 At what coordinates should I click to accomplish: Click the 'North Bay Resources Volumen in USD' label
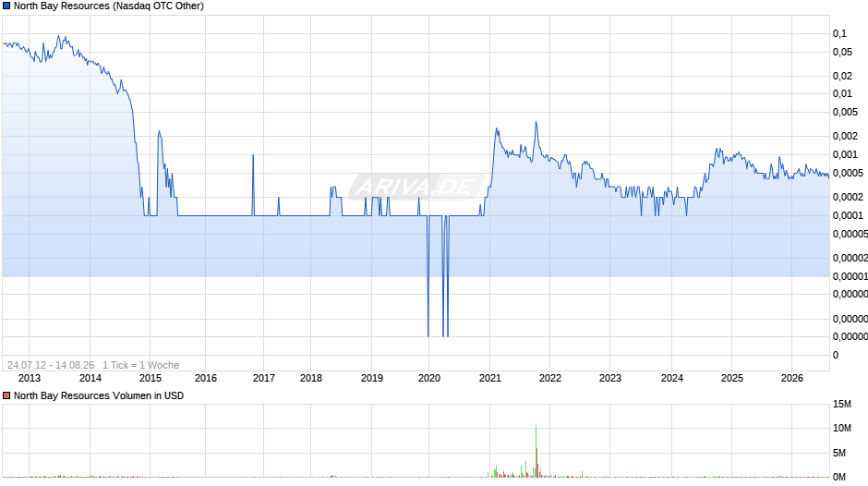pos(99,395)
